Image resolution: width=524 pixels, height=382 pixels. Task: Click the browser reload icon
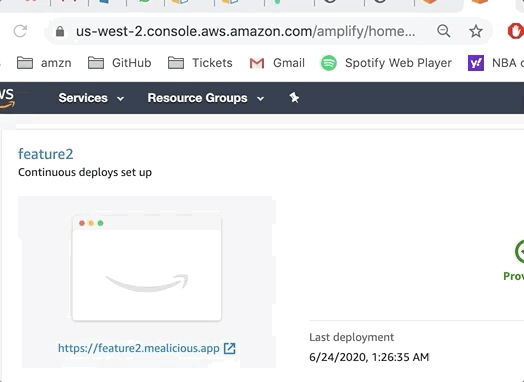(20, 31)
